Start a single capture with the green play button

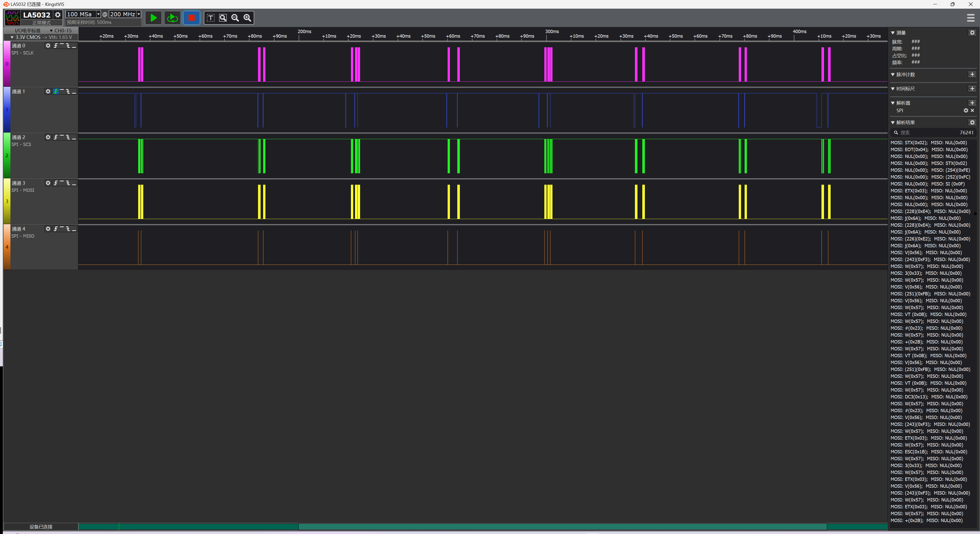(153, 18)
